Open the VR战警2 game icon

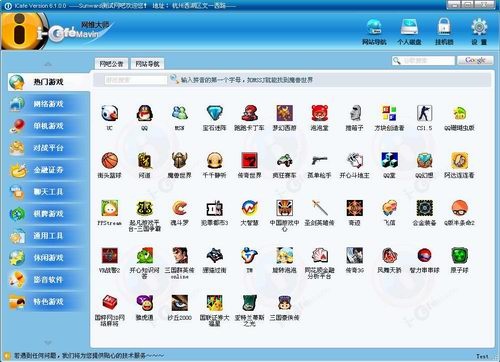(x=109, y=256)
